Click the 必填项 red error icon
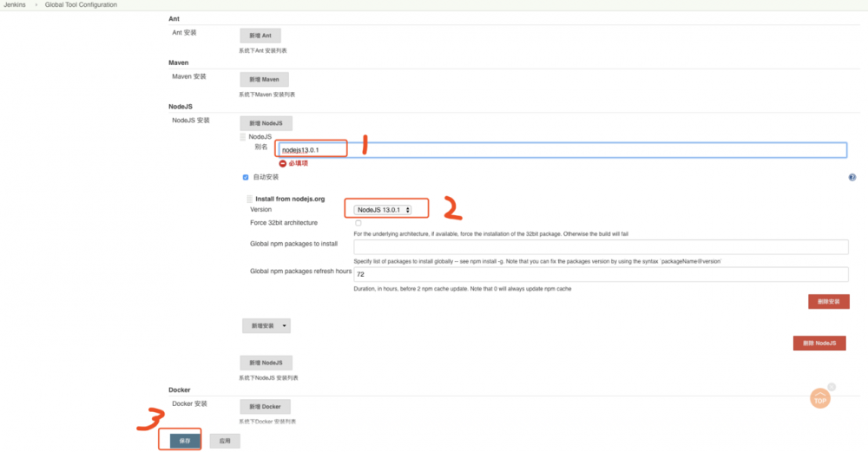The width and height of the screenshot is (868, 452). pyautogui.click(x=283, y=163)
